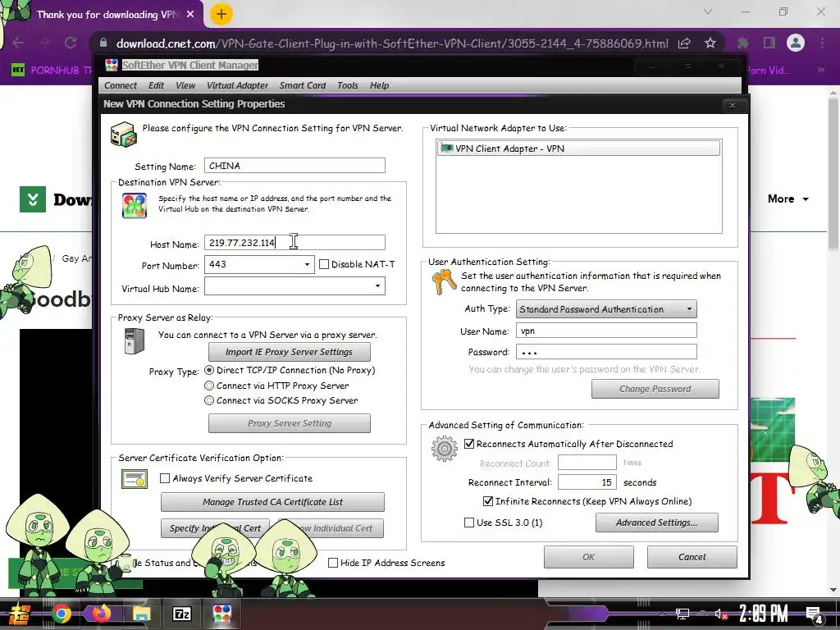The width and height of the screenshot is (840, 630).
Task: Uncheck Reconnects Automatically After Disconnected
Action: coord(469,444)
